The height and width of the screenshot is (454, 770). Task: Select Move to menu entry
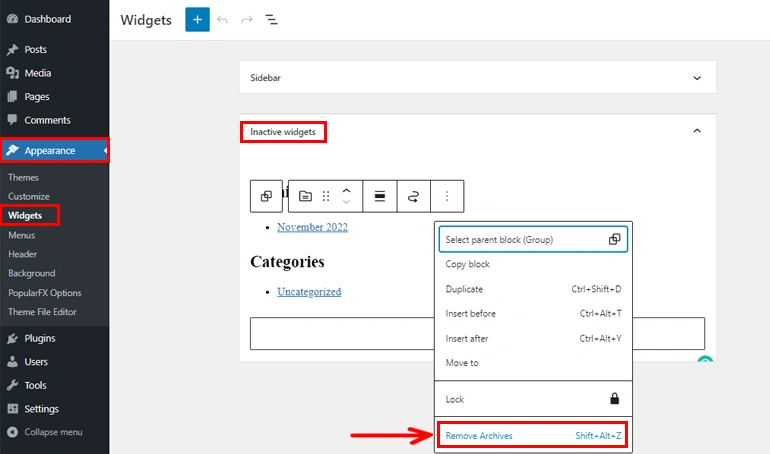[x=533, y=363]
